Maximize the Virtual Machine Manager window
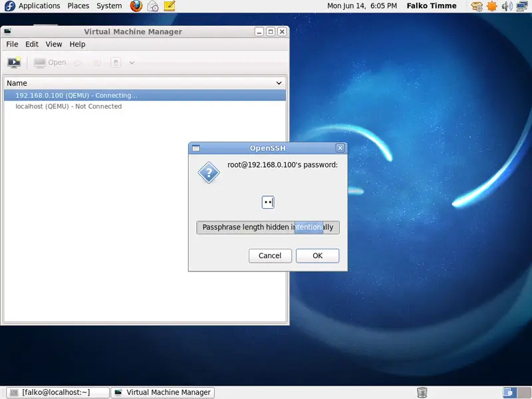Viewport: 532px width, 399px height. [x=271, y=32]
